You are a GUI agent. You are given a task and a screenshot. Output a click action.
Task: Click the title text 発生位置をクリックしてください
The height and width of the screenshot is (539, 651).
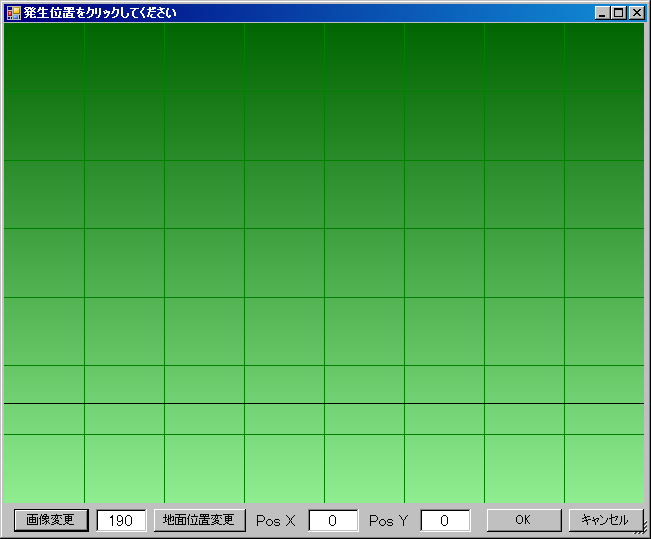(100, 13)
